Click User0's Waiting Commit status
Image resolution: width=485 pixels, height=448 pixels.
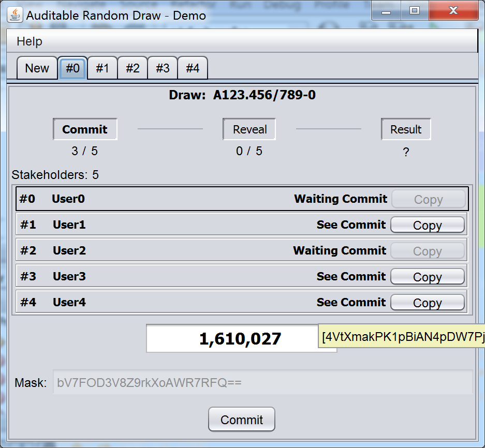click(x=341, y=199)
